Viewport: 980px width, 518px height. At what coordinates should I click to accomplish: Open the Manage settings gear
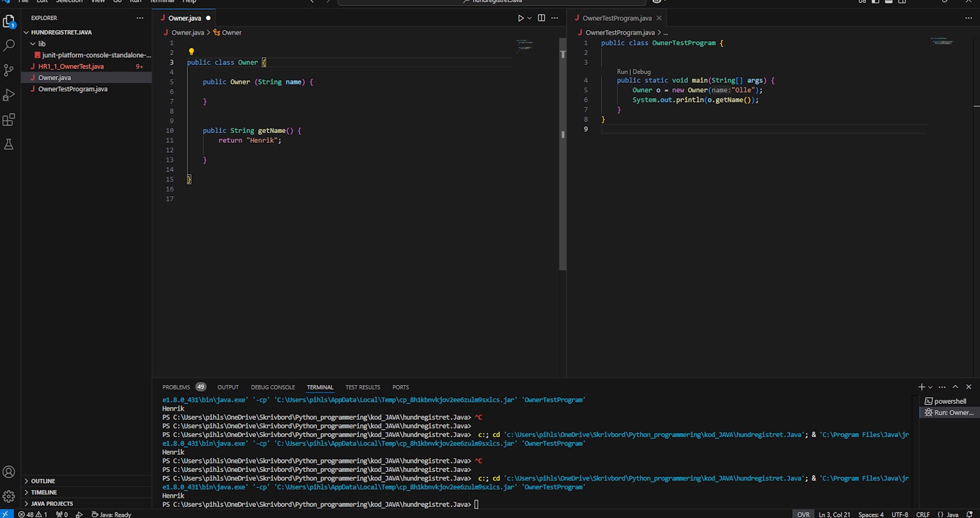(9, 496)
